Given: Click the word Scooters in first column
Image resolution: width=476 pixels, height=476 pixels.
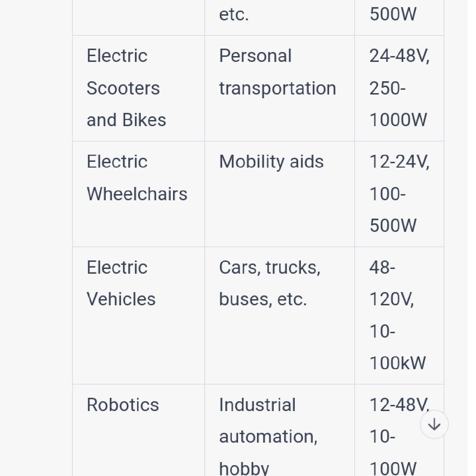Looking at the screenshot, I should 123,88.
